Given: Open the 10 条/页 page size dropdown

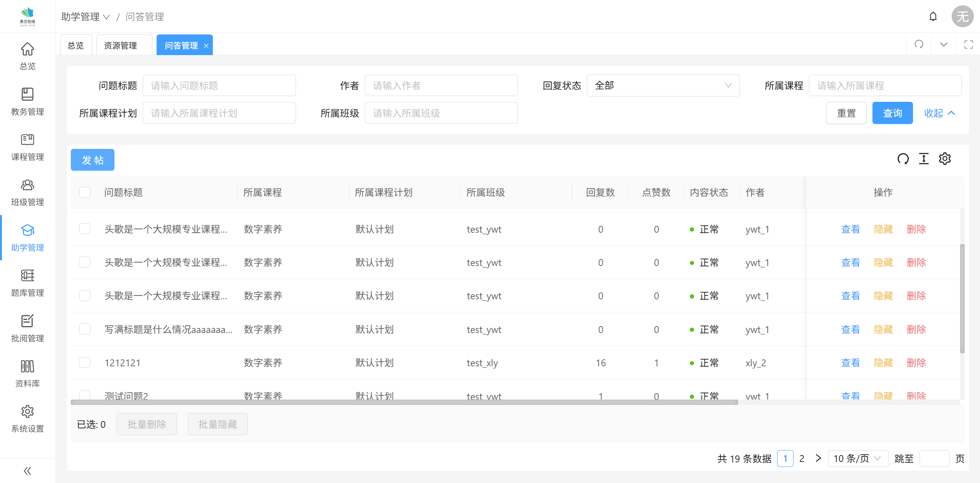Looking at the screenshot, I should click(x=857, y=459).
